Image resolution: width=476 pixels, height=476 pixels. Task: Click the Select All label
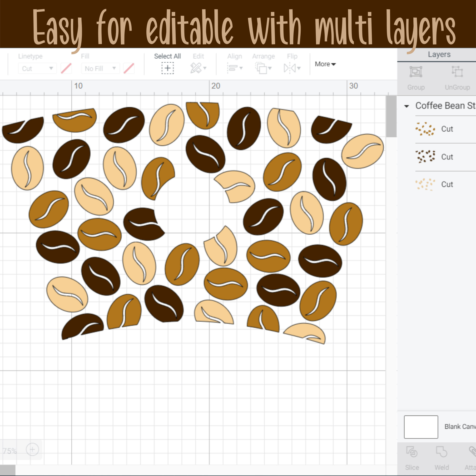[168, 56]
